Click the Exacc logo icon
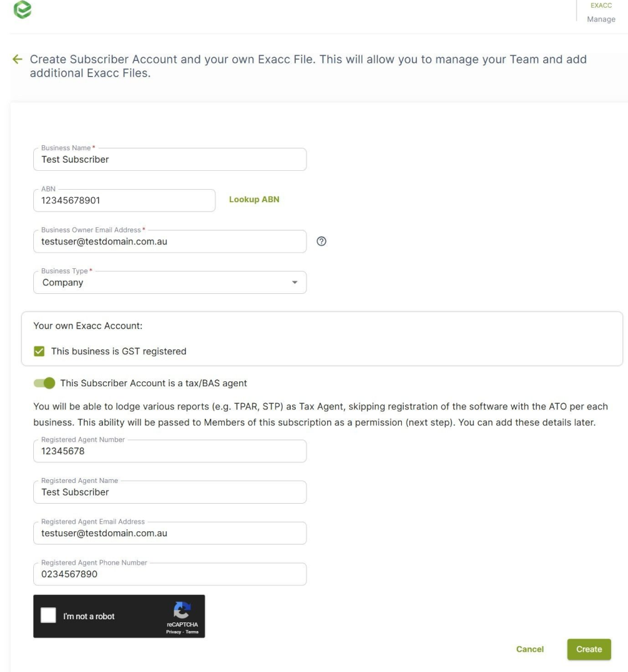Image resolution: width=628 pixels, height=672 pixels. coord(23,9)
